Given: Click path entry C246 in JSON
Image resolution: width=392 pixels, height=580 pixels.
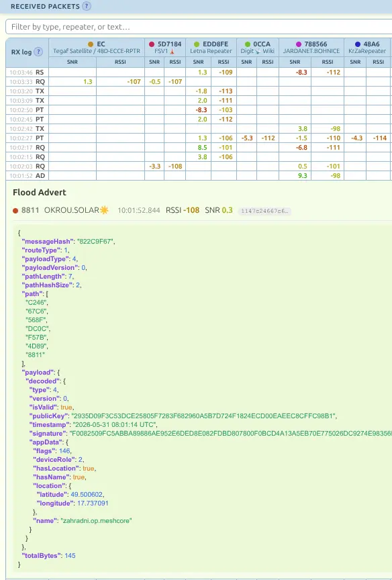Looking at the screenshot, I should tap(37, 303).
